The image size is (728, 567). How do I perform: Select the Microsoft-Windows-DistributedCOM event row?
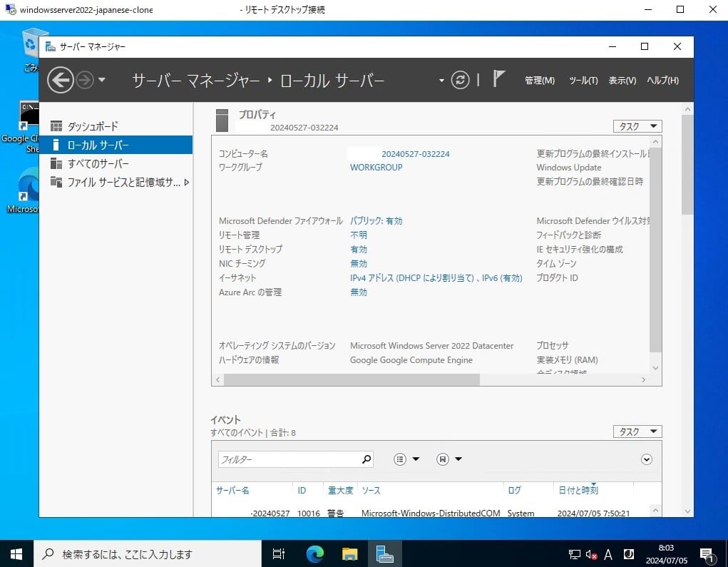(431, 513)
